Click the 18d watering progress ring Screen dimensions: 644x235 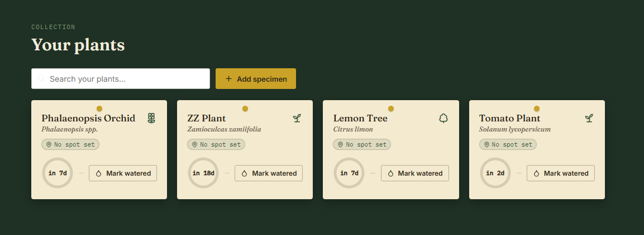click(x=203, y=173)
